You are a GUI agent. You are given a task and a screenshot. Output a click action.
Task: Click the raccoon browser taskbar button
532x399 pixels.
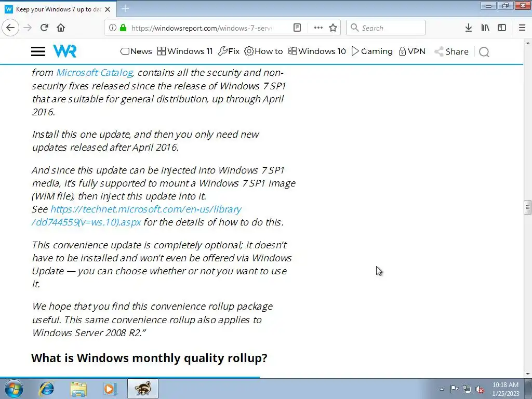click(x=143, y=389)
